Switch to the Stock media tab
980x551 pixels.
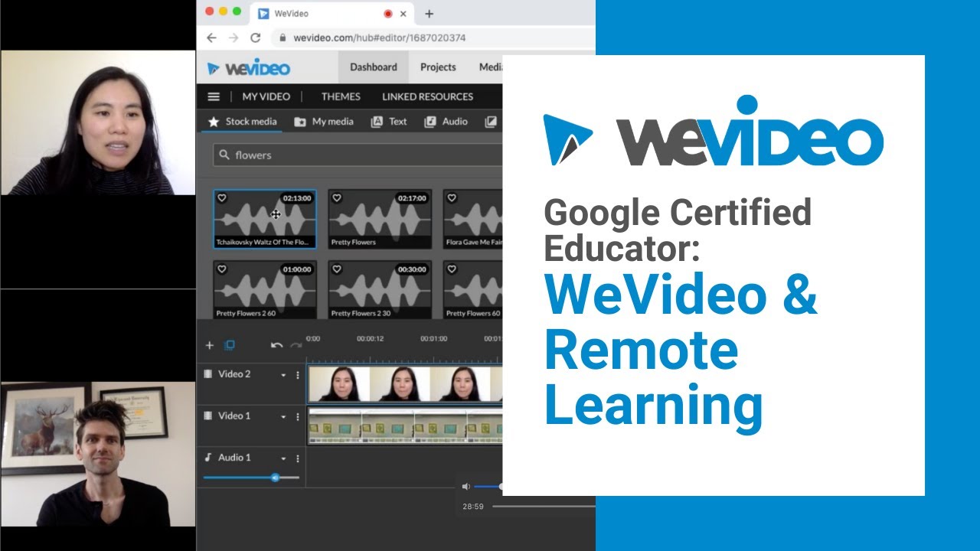coord(242,122)
